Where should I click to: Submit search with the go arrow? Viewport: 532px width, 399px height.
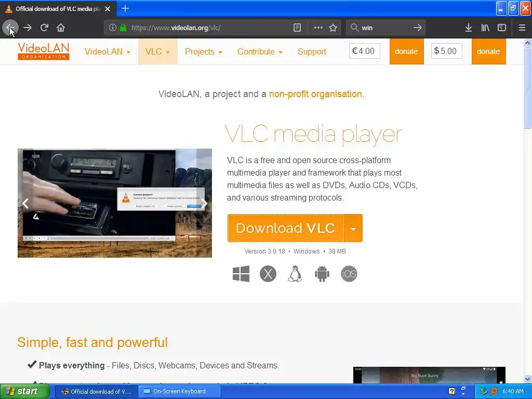coord(418,28)
